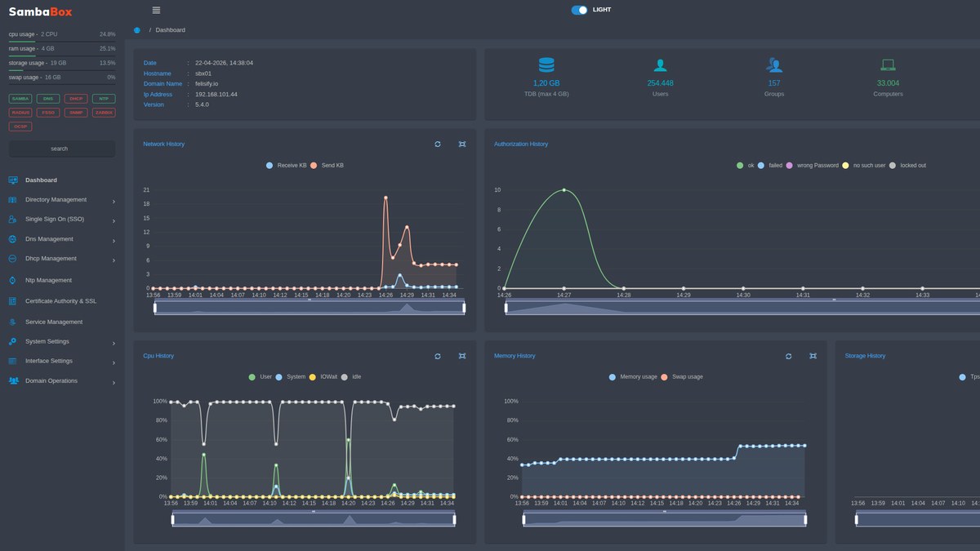Image resolution: width=980 pixels, height=551 pixels.
Task: Toggle the LIGHT theme switch
Action: tap(579, 10)
